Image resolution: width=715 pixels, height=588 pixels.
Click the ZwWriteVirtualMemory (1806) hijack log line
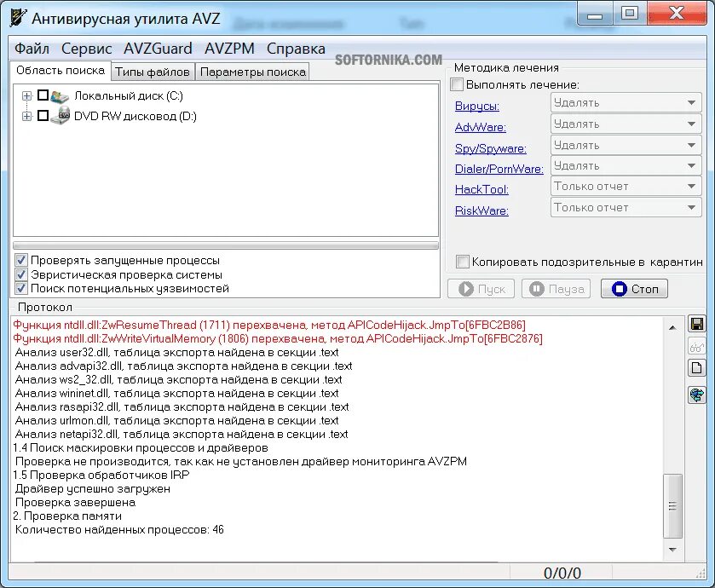278,338
